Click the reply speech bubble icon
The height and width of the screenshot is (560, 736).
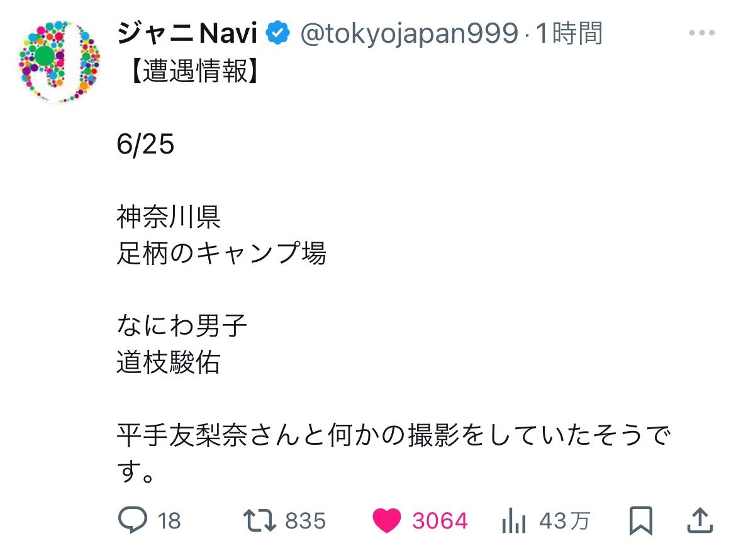pyautogui.click(x=133, y=520)
